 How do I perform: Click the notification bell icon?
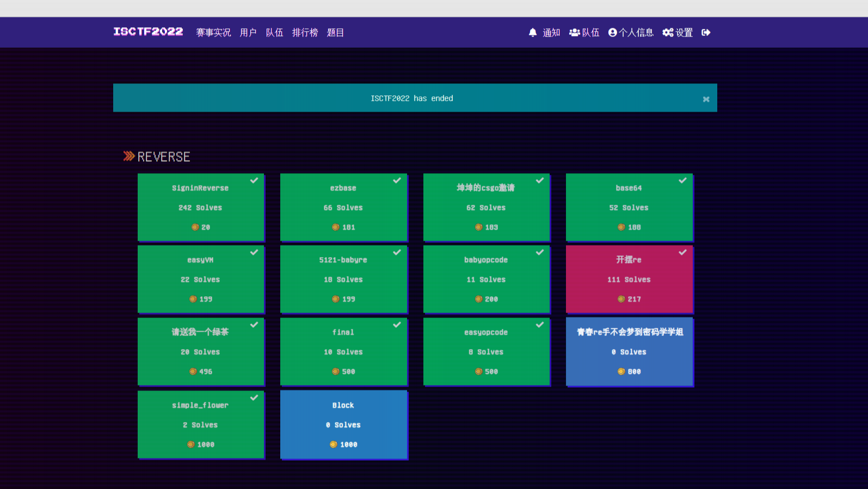pos(533,33)
